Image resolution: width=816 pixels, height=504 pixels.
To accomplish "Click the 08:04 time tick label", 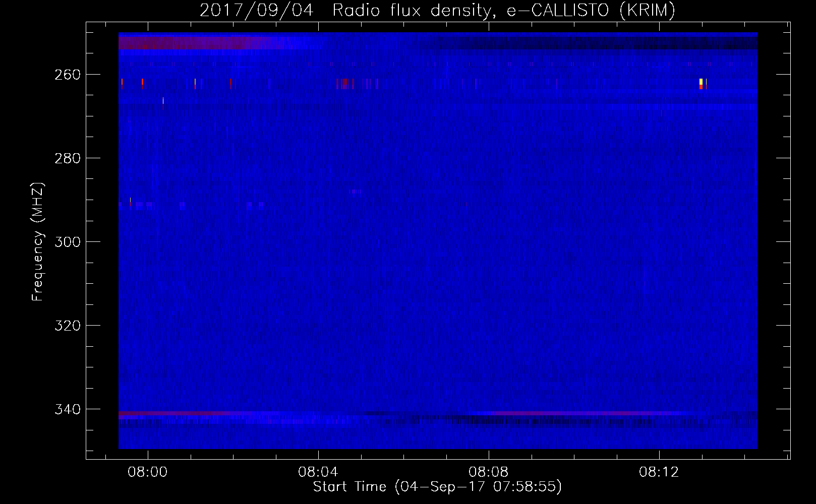I will [x=318, y=472].
